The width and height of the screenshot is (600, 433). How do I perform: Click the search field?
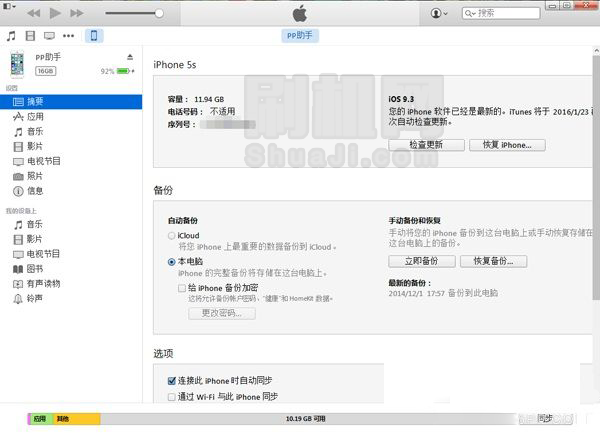pos(501,13)
